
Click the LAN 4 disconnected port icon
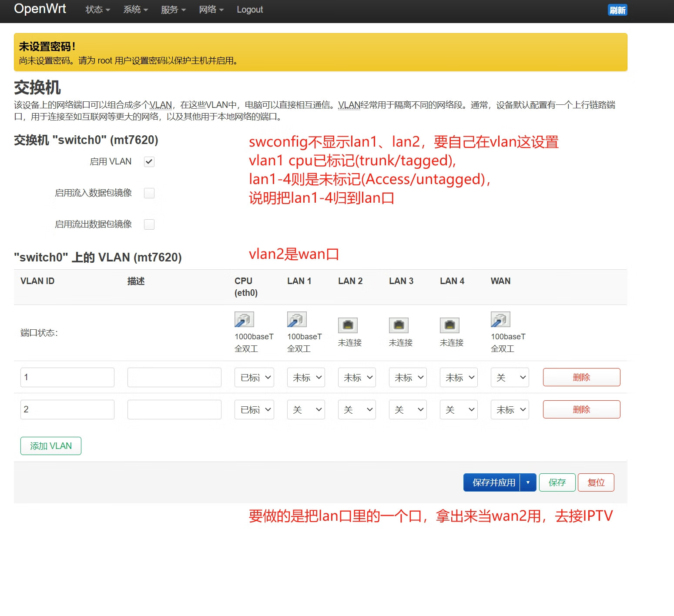[450, 325]
